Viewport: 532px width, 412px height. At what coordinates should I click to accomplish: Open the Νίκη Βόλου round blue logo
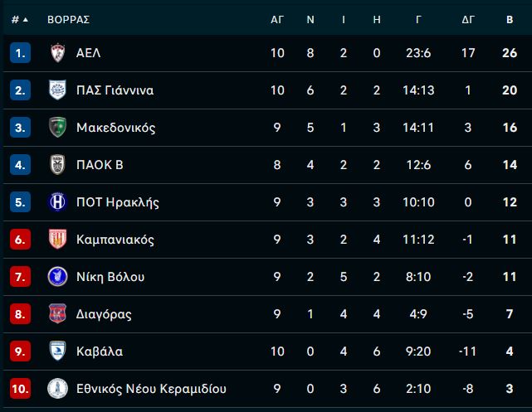coord(57,277)
